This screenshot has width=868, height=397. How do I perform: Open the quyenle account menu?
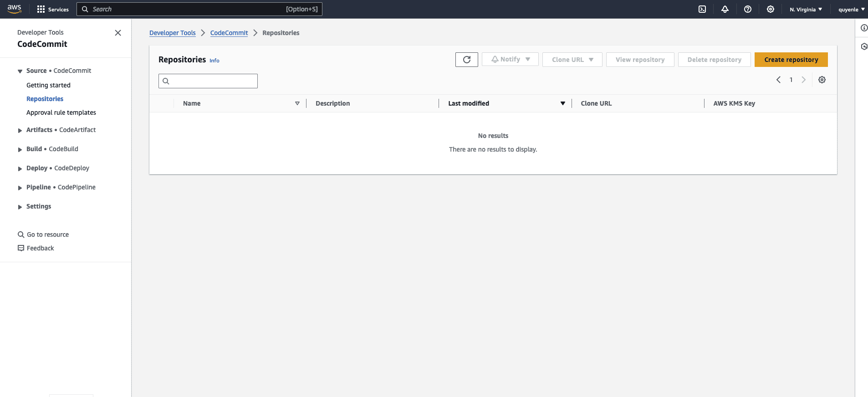point(852,9)
